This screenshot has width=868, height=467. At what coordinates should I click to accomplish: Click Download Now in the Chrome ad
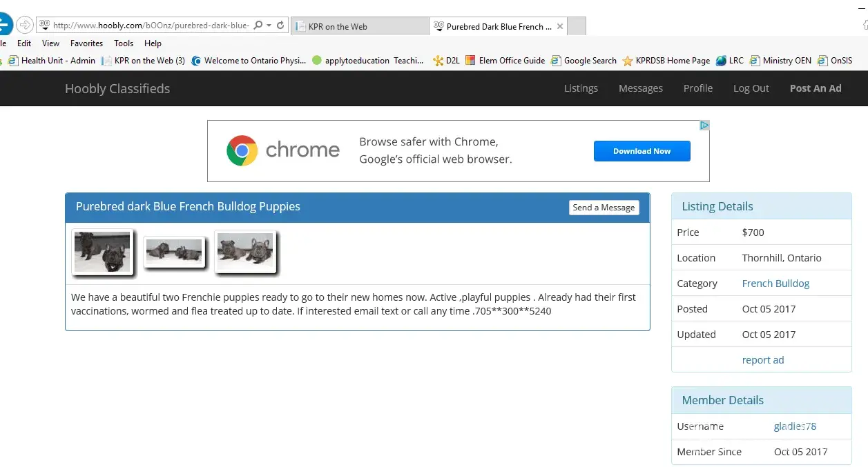[642, 151]
